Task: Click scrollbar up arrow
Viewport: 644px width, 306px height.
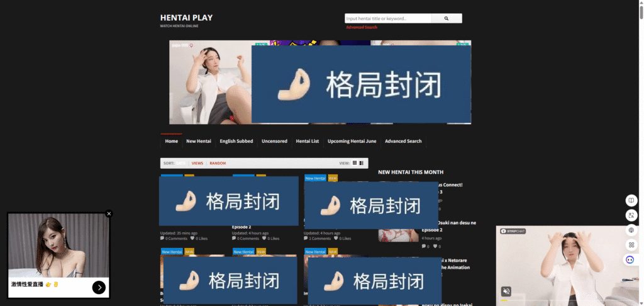Action: [x=641, y=2]
